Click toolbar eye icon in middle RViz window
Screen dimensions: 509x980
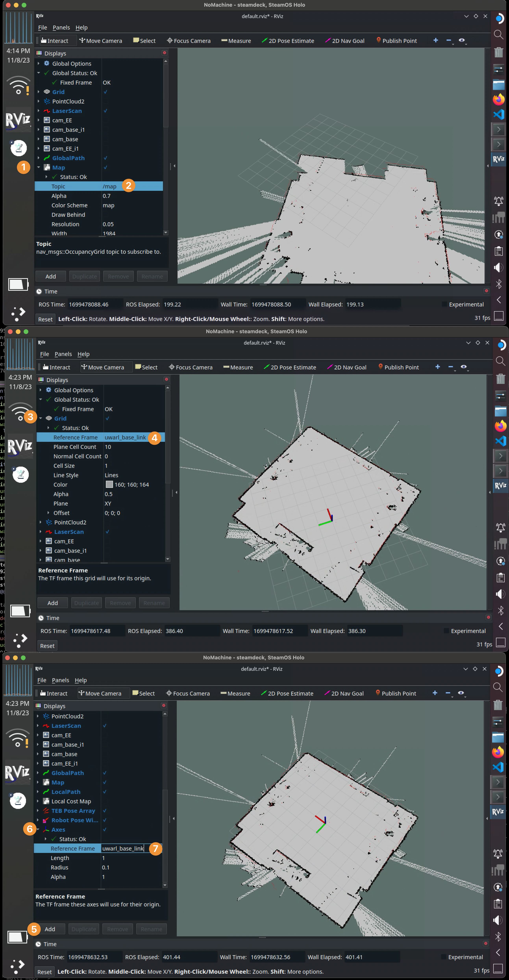tap(463, 367)
